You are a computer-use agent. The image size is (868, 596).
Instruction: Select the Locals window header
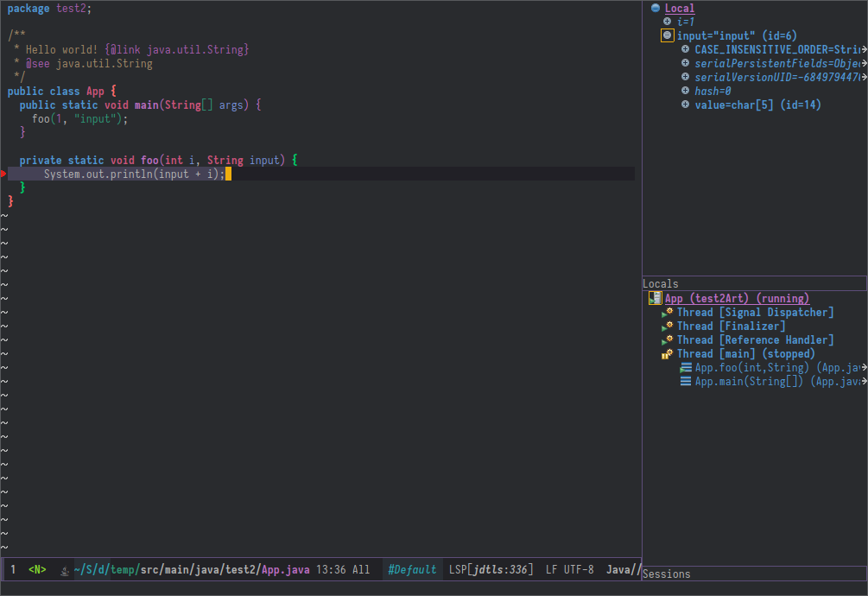click(662, 284)
